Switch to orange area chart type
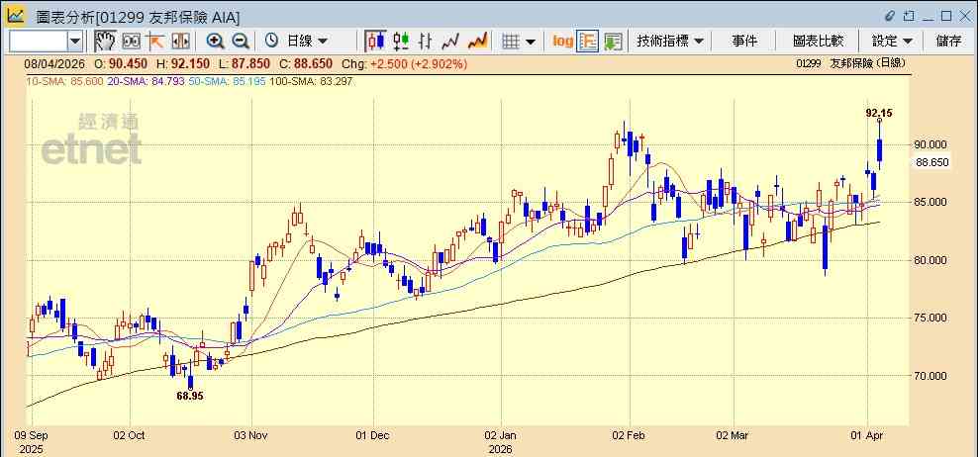 [477, 42]
